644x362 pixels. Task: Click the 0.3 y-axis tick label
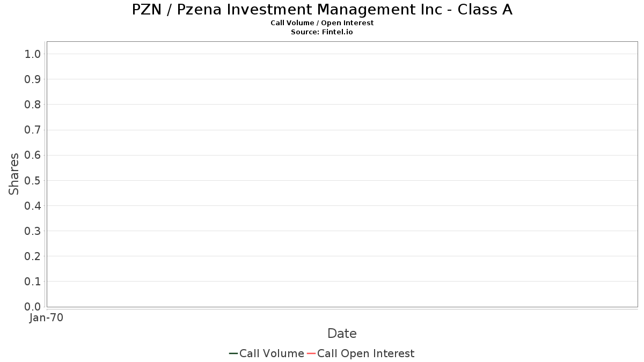click(x=33, y=231)
